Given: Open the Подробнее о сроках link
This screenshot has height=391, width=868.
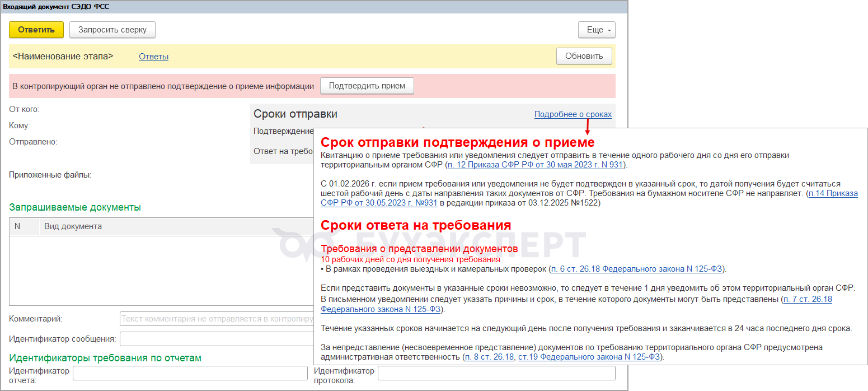Looking at the screenshot, I should [x=573, y=114].
